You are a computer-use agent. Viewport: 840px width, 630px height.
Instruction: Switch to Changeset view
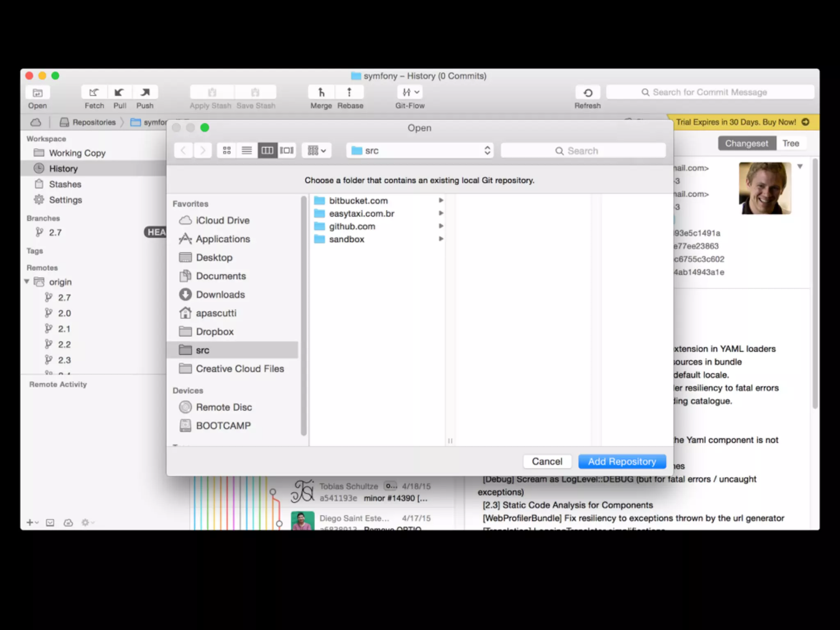(x=746, y=144)
